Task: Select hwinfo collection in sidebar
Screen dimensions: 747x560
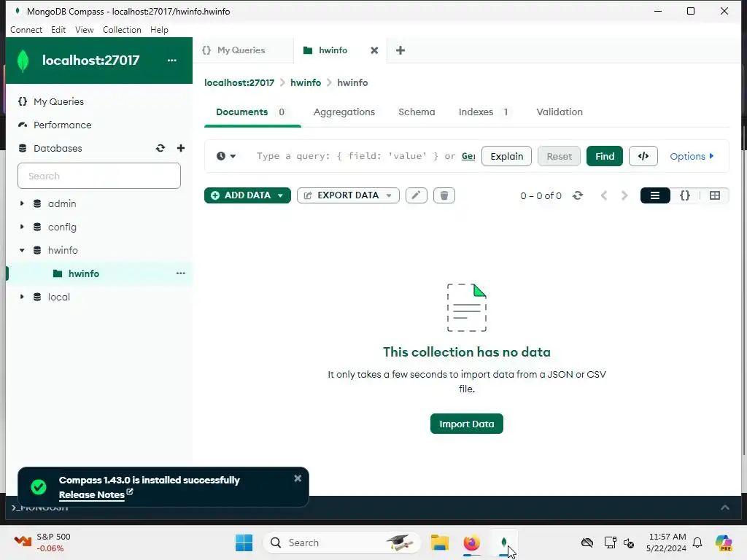Action: [x=84, y=273]
